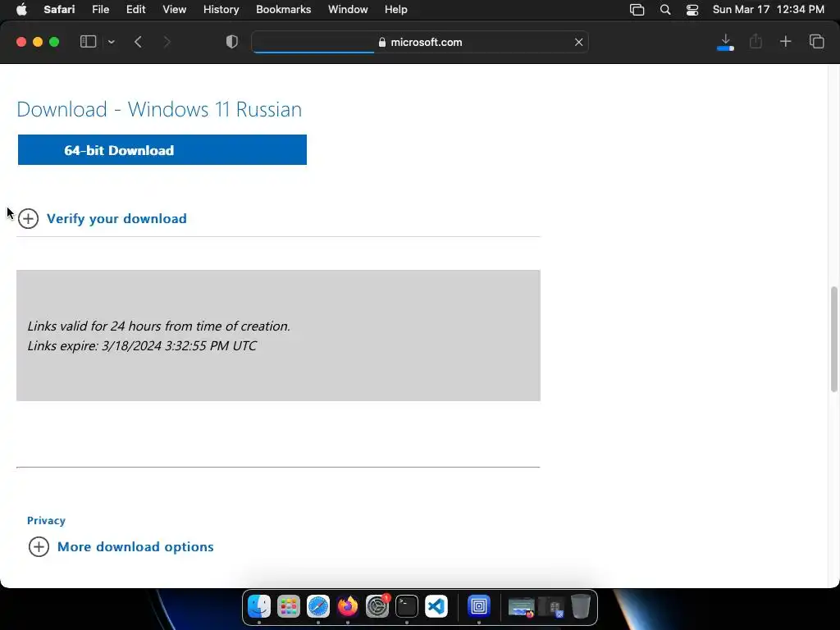
Task: Open the Window menu
Action: pyautogui.click(x=348, y=10)
